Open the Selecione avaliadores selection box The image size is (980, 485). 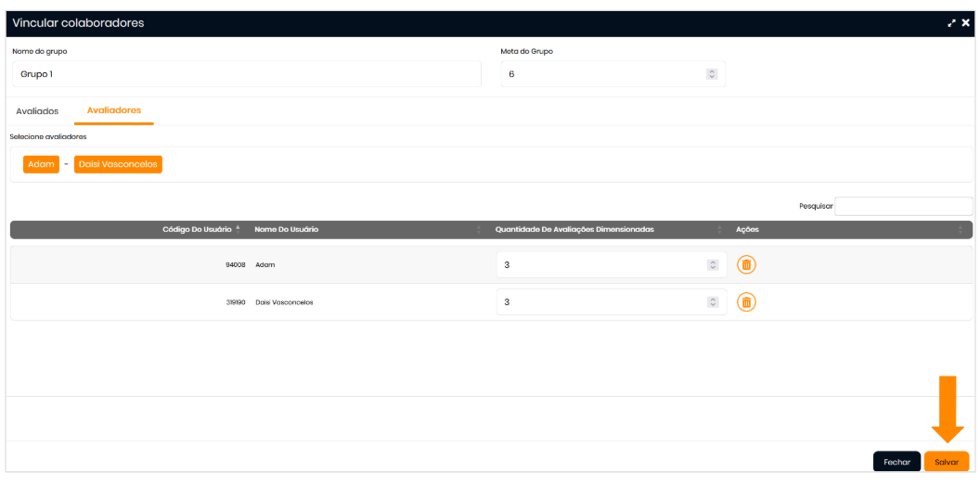coord(557,164)
